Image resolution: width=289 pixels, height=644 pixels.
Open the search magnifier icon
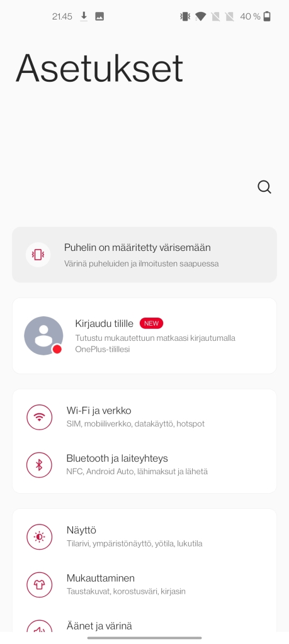pyautogui.click(x=264, y=187)
